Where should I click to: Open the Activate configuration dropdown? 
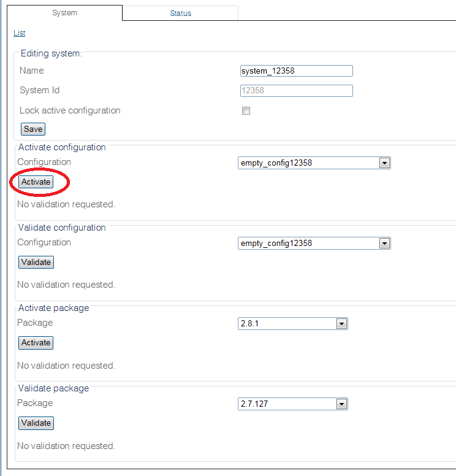pyautogui.click(x=314, y=163)
